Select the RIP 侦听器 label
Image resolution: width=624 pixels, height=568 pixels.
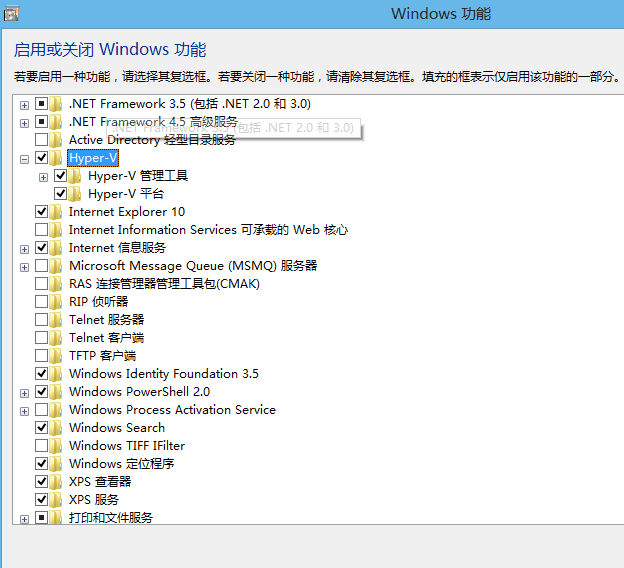[99, 302]
